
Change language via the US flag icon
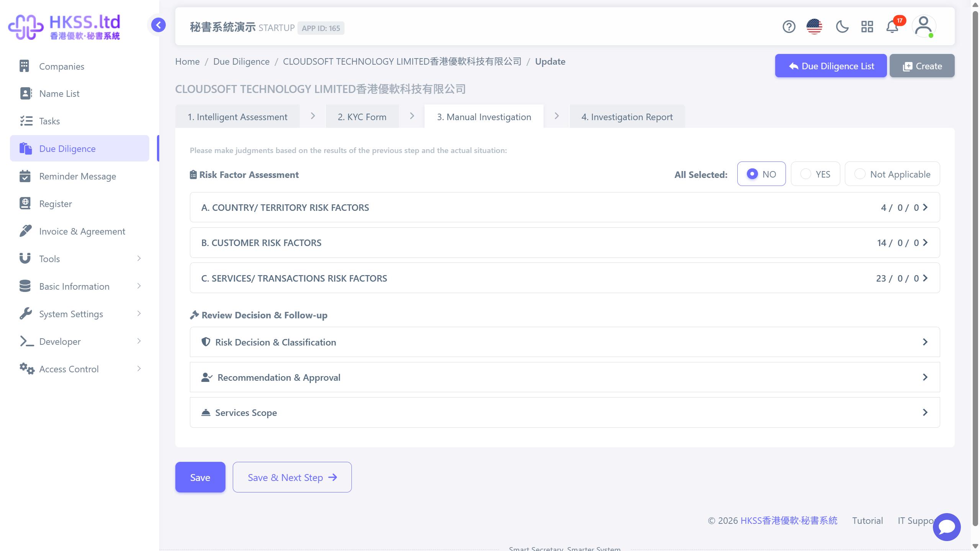click(x=814, y=27)
